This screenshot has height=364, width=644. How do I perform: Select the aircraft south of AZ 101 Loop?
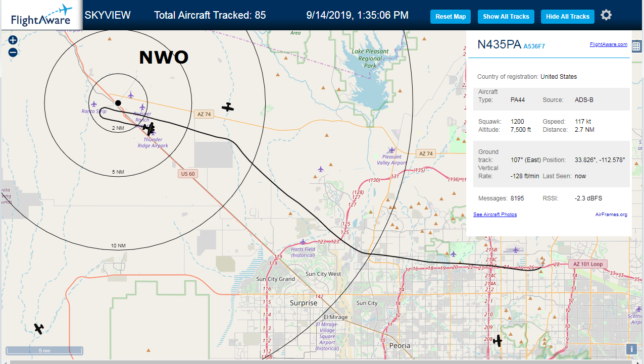(x=498, y=341)
